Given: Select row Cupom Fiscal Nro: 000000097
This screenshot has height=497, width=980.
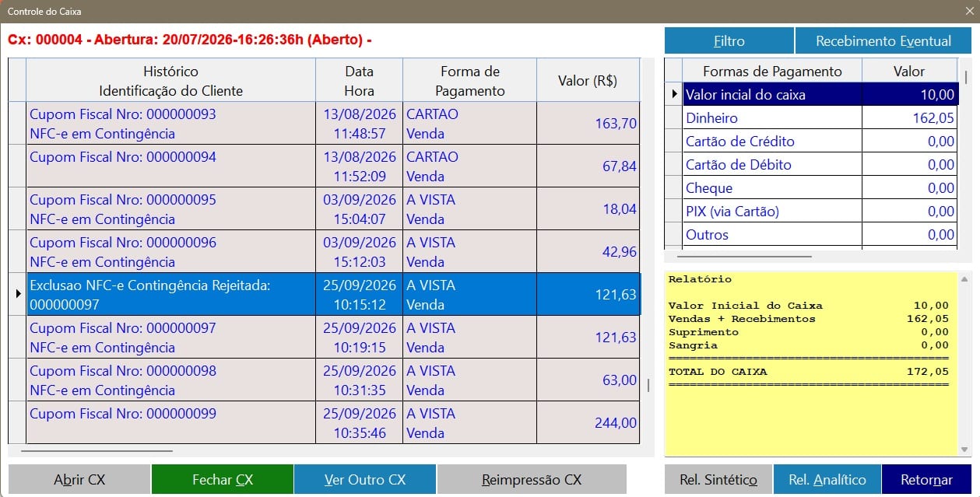Looking at the screenshot, I should pyautogui.click(x=324, y=338).
